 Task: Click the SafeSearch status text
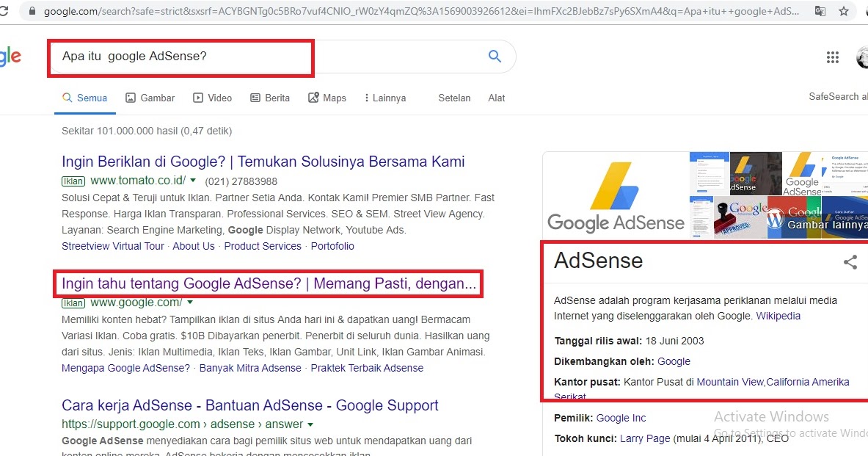838,96
